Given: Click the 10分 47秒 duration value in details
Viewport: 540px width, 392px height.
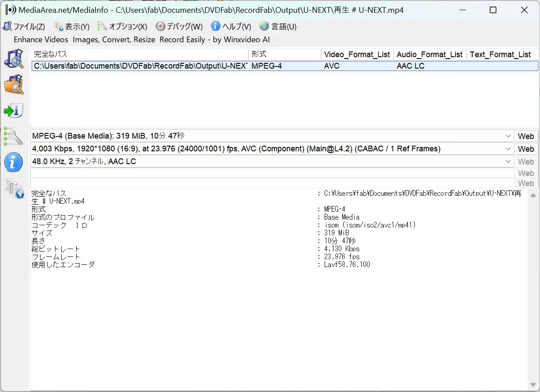Looking at the screenshot, I should pos(340,241).
